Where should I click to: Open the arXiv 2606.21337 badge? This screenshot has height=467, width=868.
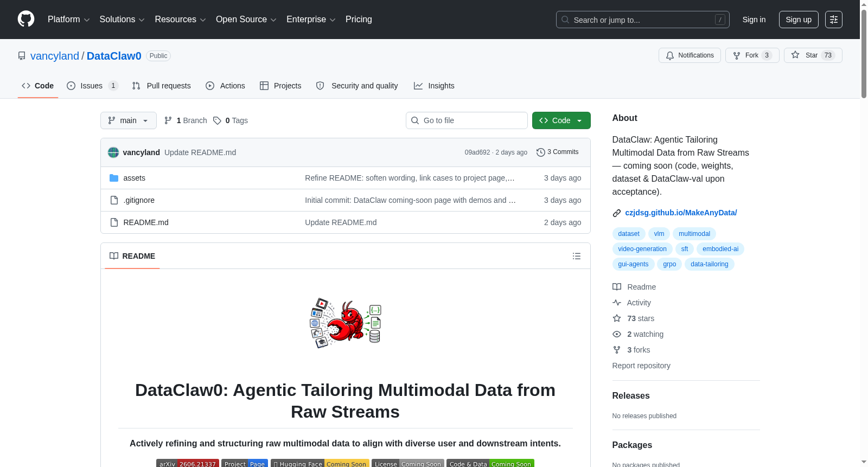(x=188, y=463)
